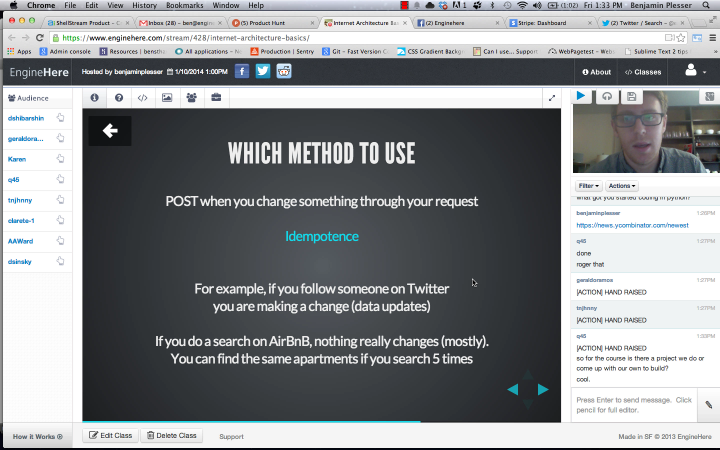This screenshot has width=720, height=450.
Task: Click the chat message input field
Action: (633, 404)
